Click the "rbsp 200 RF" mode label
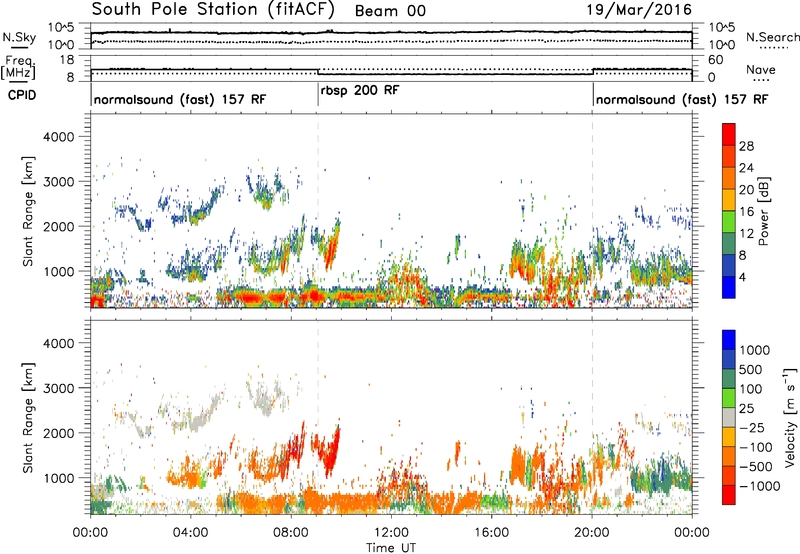 [x=360, y=90]
